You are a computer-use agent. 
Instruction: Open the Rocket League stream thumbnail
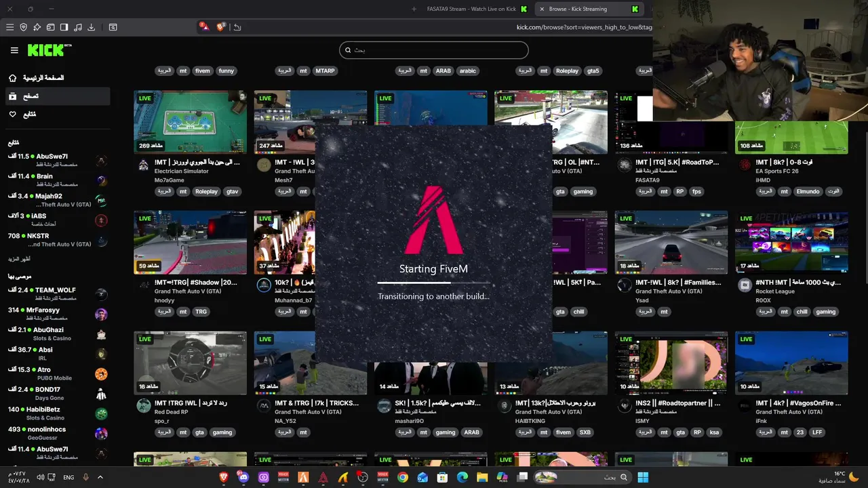point(791,243)
